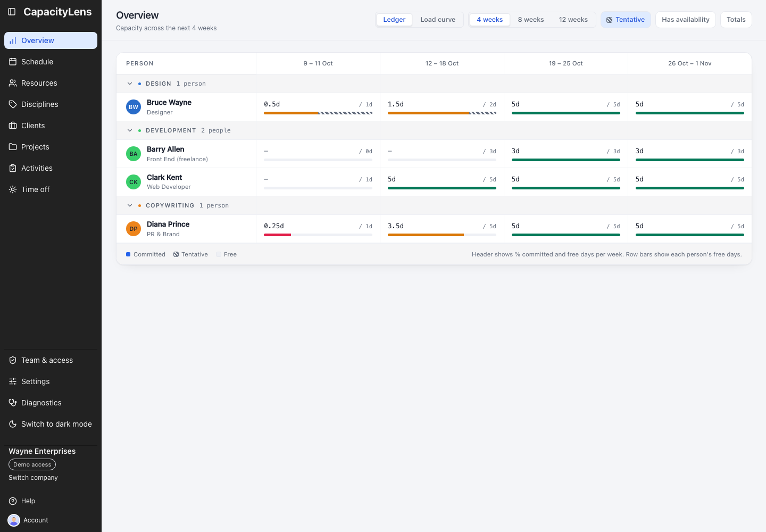Image resolution: width=766 pixels, height=532 pixels.
Task: Click the Time off sun icon
Action: point(13,189)
